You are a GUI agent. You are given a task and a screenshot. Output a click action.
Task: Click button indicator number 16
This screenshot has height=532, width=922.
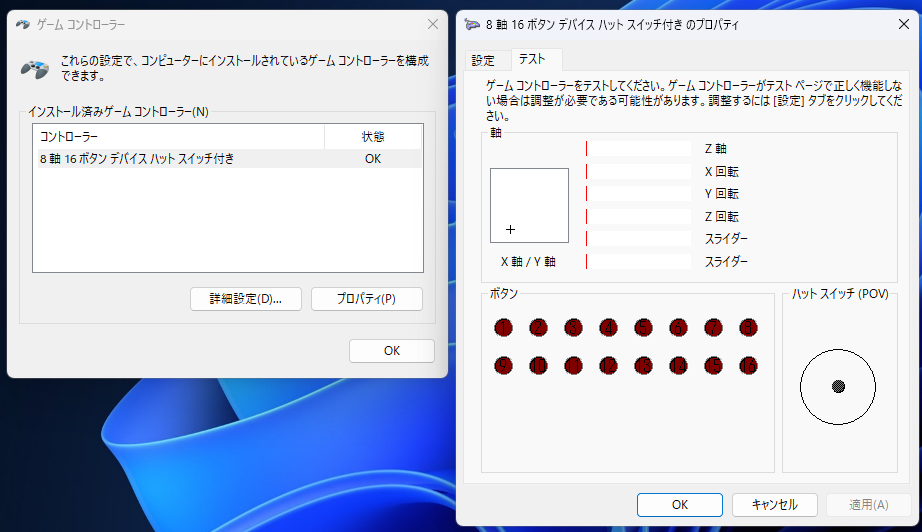[748, 365]
